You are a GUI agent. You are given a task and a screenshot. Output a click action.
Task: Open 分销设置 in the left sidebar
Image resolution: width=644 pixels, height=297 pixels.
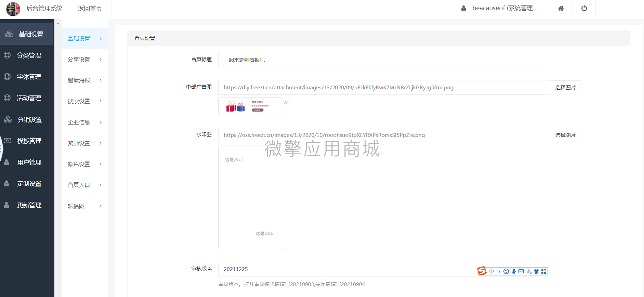click(29, 120)
